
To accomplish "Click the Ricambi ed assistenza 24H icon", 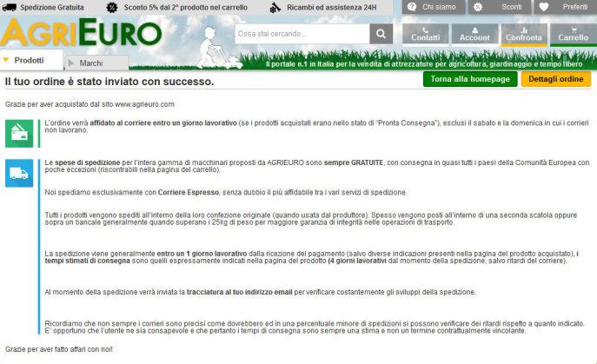I will 275,7.
